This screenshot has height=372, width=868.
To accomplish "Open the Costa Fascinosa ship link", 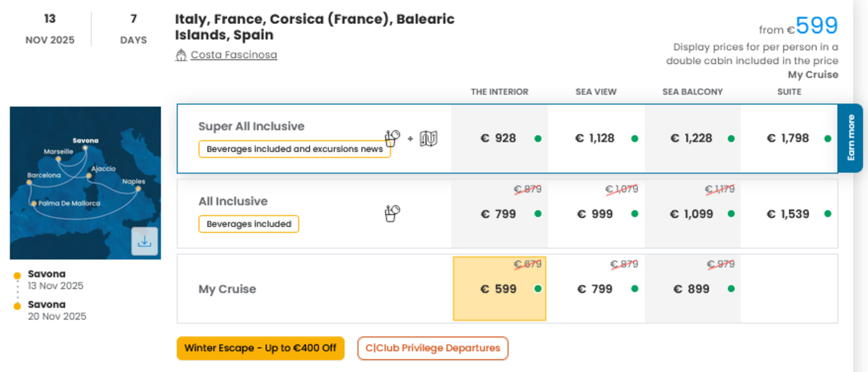I will (x=234, y=55).
